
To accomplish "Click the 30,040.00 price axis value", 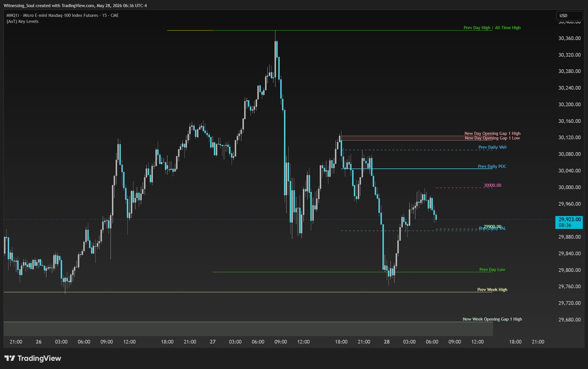I will pyautogui.click(x=570, y=171).
